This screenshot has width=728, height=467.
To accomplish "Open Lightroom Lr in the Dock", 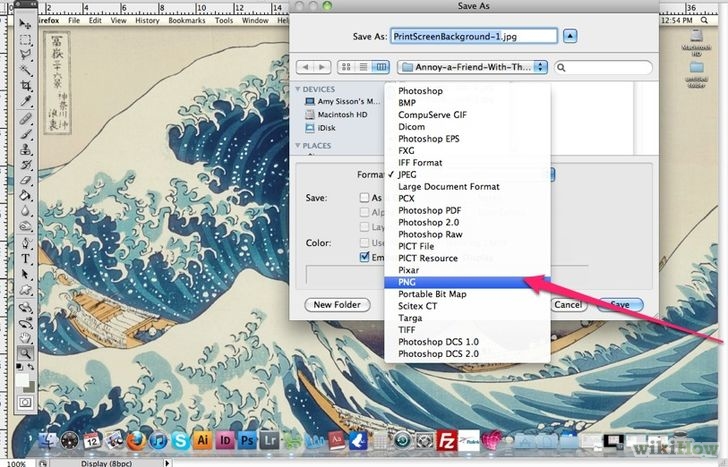I will (x=270, y=440).
